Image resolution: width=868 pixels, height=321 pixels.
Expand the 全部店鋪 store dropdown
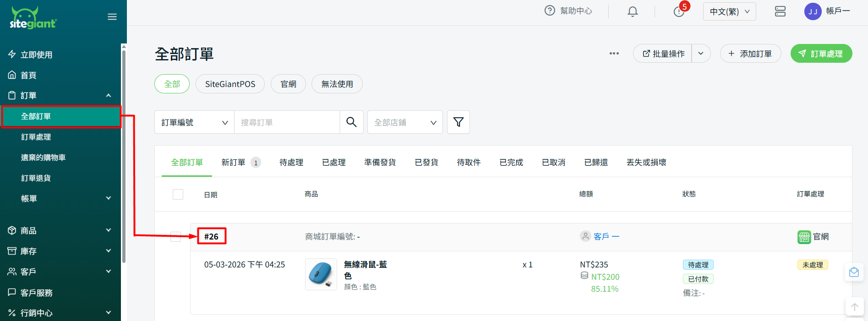pos(405,122)
